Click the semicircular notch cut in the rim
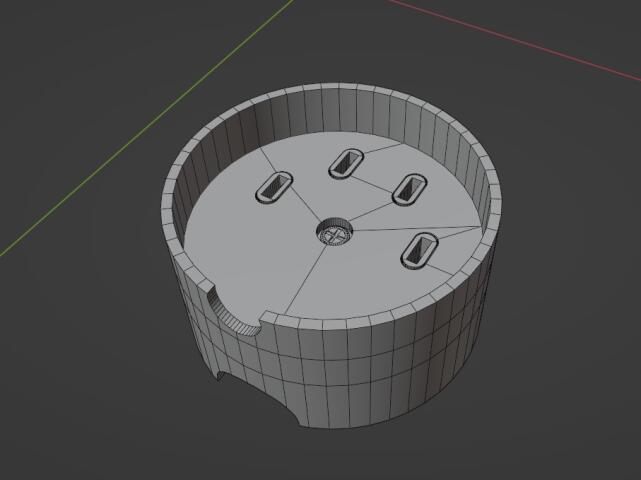The height and width of the screenshot is (480, 641). coord(234,311)
